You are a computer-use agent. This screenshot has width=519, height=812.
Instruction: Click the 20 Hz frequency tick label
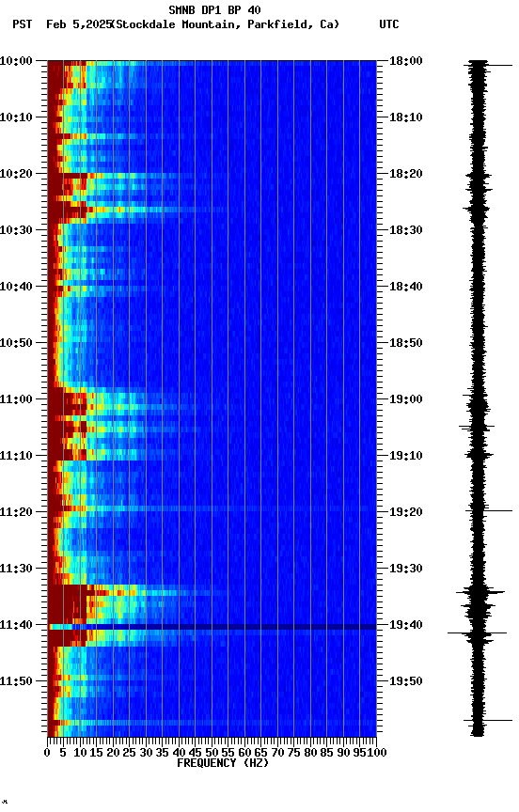113,753
